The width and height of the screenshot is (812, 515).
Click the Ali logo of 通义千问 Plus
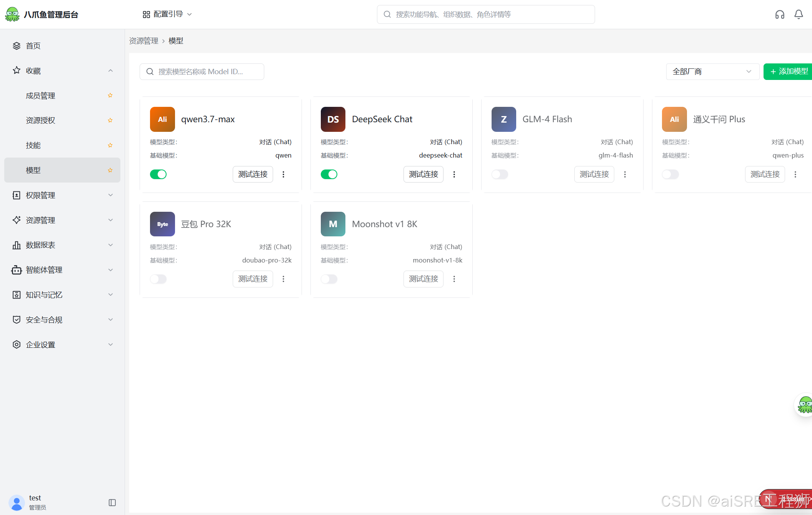tap(674, 119)
